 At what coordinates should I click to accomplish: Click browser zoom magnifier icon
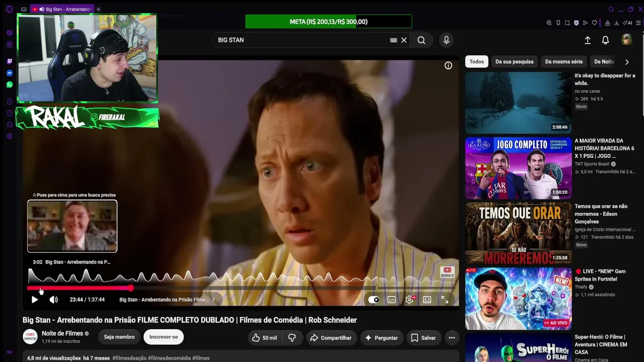549,23
